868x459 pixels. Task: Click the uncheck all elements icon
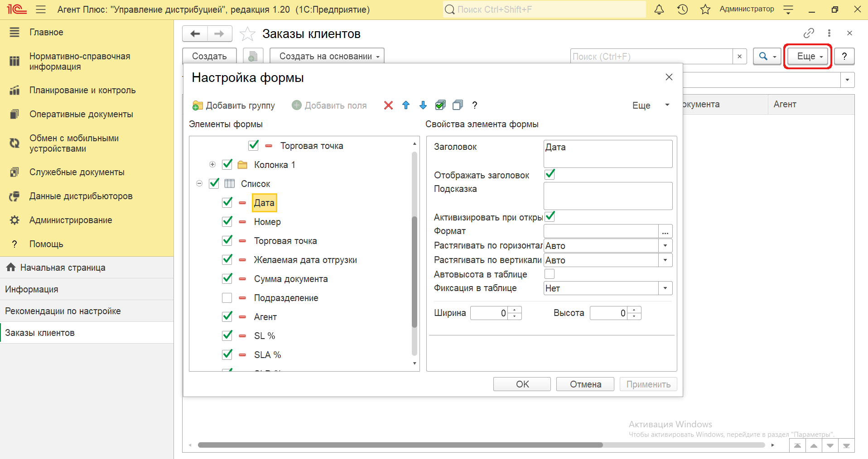pyautogui.click(x=458, y=105)
